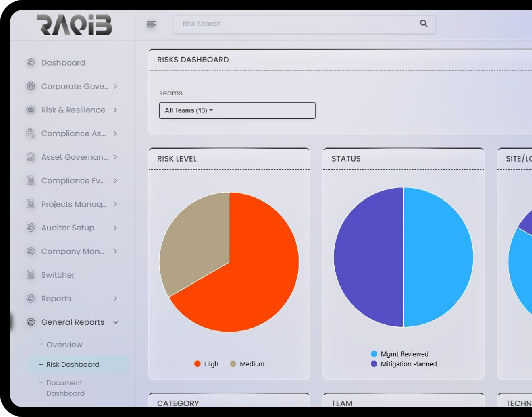Select Document Dashboard submenu item

click(x=65, y=388)
